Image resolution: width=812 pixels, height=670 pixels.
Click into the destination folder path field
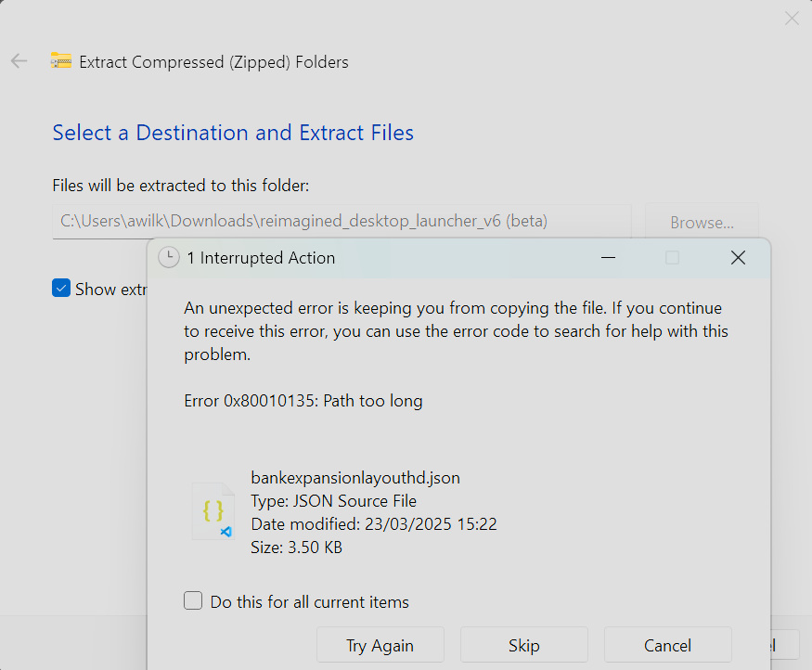342,222
